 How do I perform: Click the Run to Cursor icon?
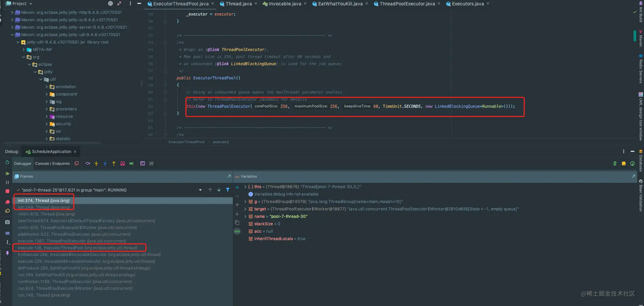click(x=131, y=163)
